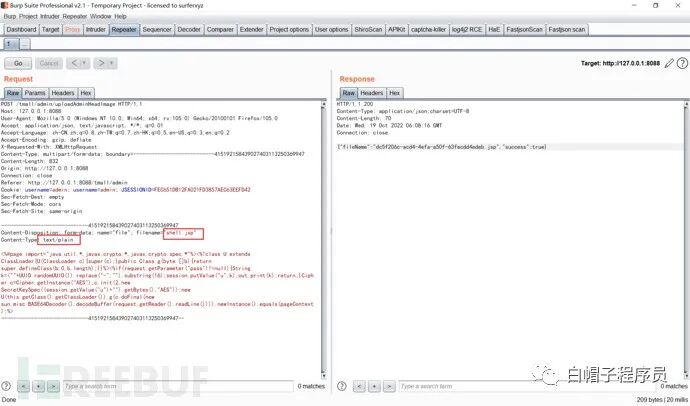Edit target with the pencil icon

(669, 63)
